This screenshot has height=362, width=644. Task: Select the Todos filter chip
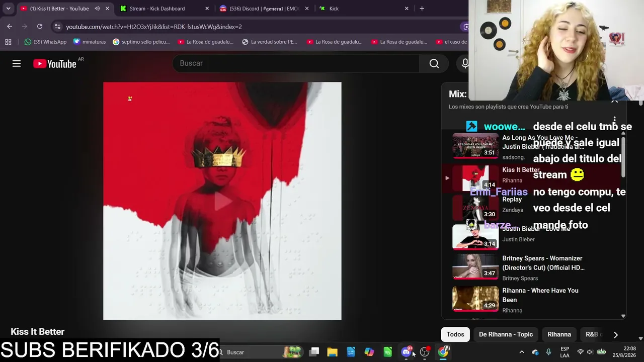(455, 334)
